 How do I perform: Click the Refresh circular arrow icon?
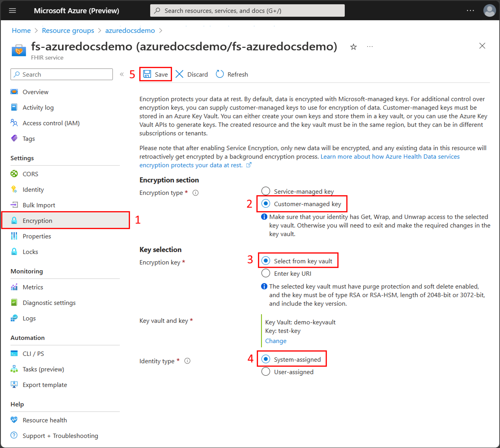[219, 74]
